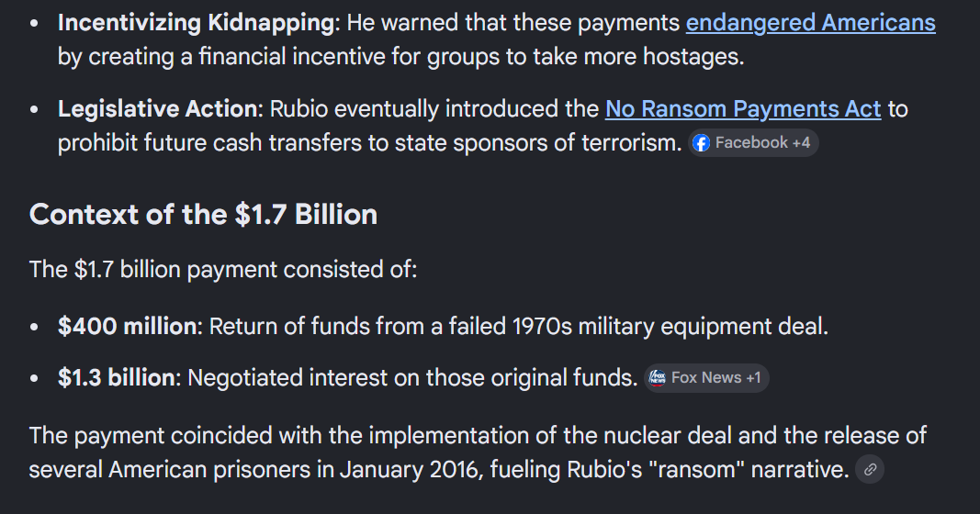Open the Facebook source citation chip

tap(753, 143)
